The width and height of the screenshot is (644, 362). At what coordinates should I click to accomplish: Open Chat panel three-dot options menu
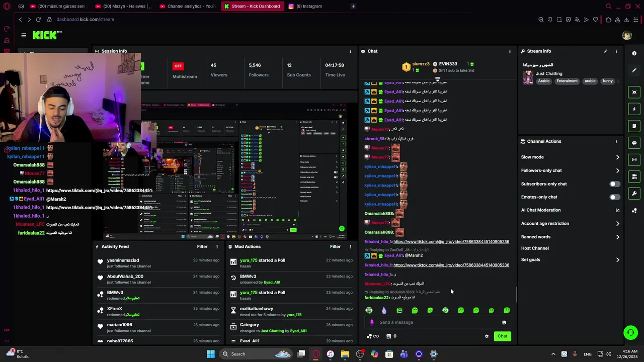(x=510, y=51)
